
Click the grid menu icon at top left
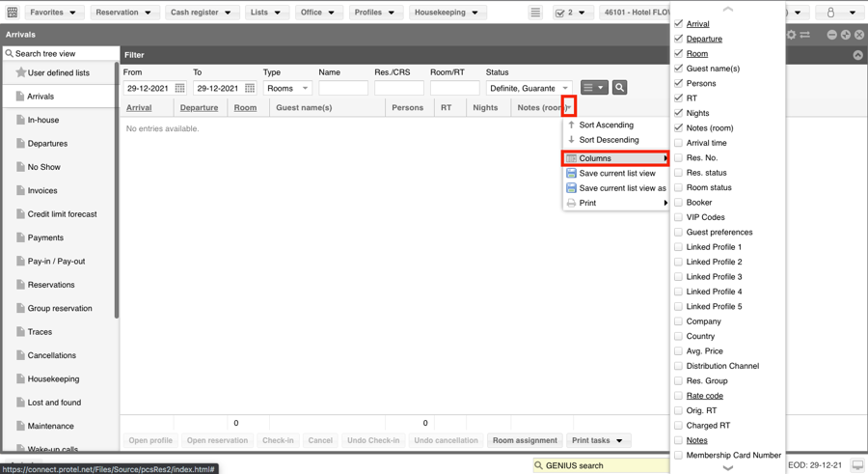(12, 13)
